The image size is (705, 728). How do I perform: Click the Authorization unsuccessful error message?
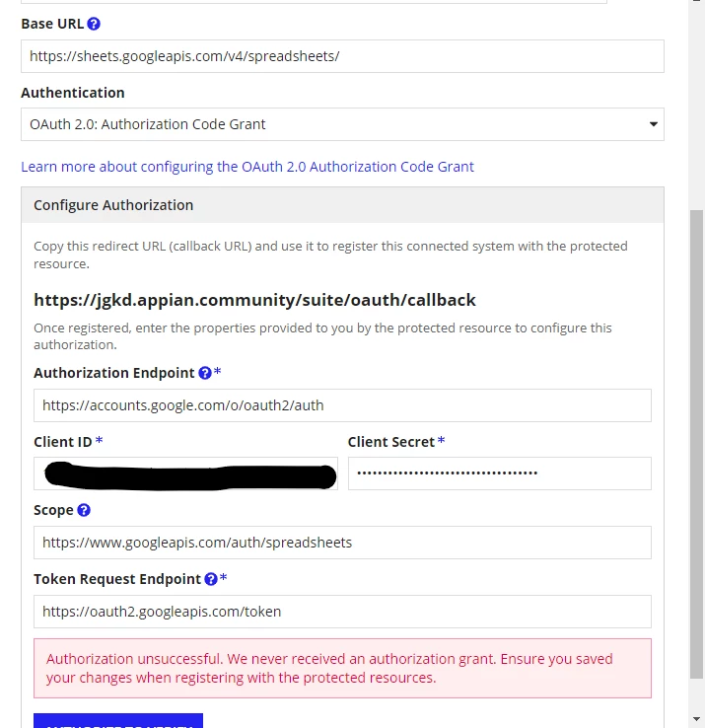tap(342, 668)
